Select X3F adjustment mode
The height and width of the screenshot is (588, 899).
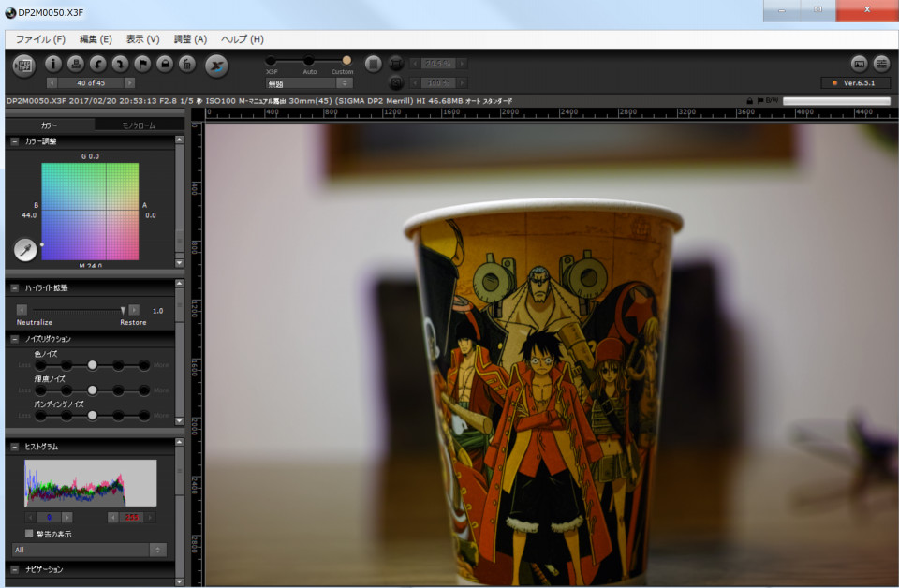[272, 60]
